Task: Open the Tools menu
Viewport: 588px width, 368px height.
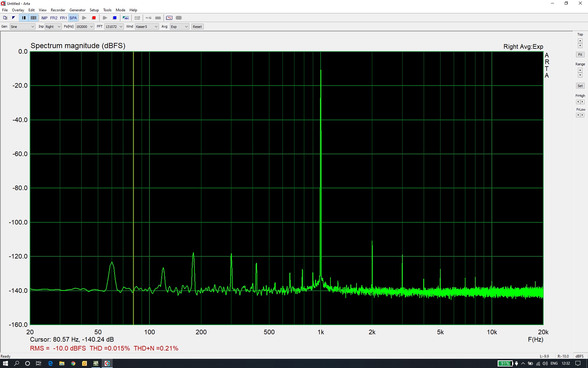Action: (x=107, y=10)
